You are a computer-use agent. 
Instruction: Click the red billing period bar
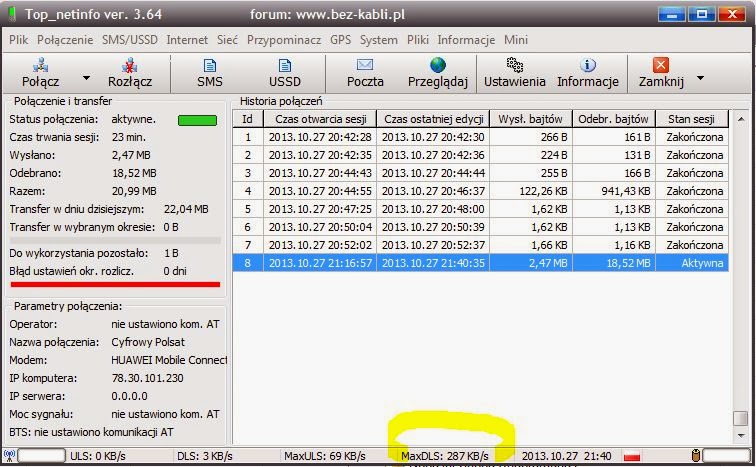[115, 284]
